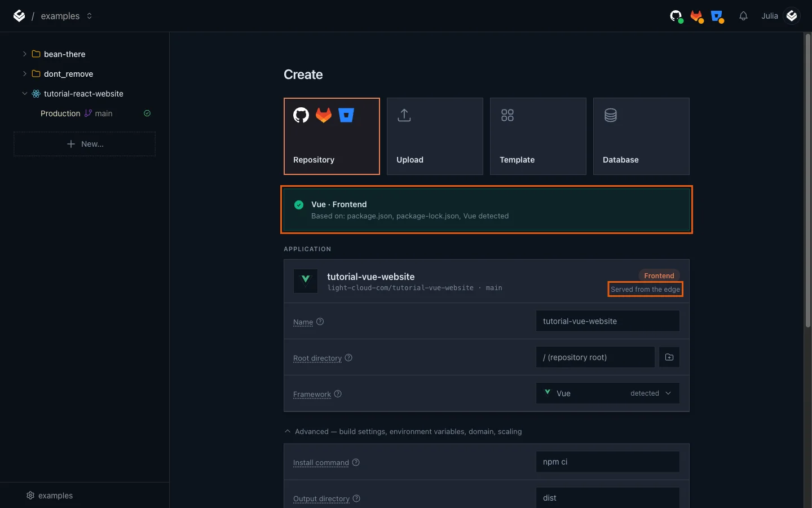Select the Upload create option
The width and height of the screenshot is (812, 508).
[435, 136]
